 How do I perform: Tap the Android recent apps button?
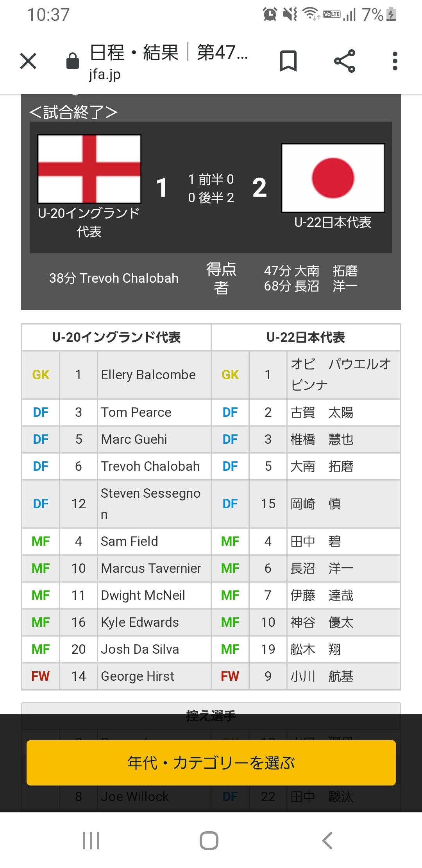click(x=91, y=840)
